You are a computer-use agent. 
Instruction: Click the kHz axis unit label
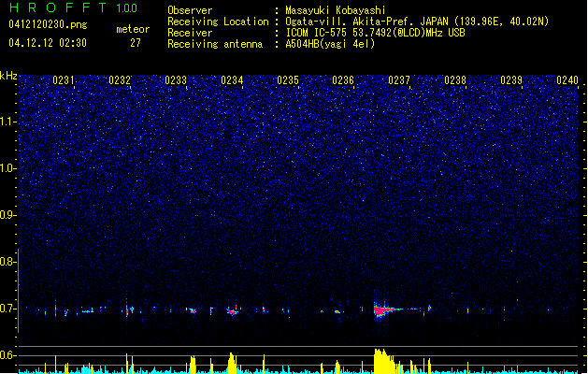coord(8,76)
